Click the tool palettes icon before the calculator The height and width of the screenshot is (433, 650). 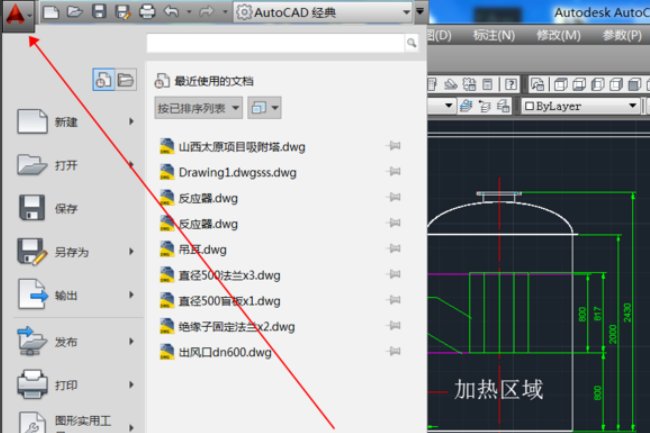pos(469,85)
